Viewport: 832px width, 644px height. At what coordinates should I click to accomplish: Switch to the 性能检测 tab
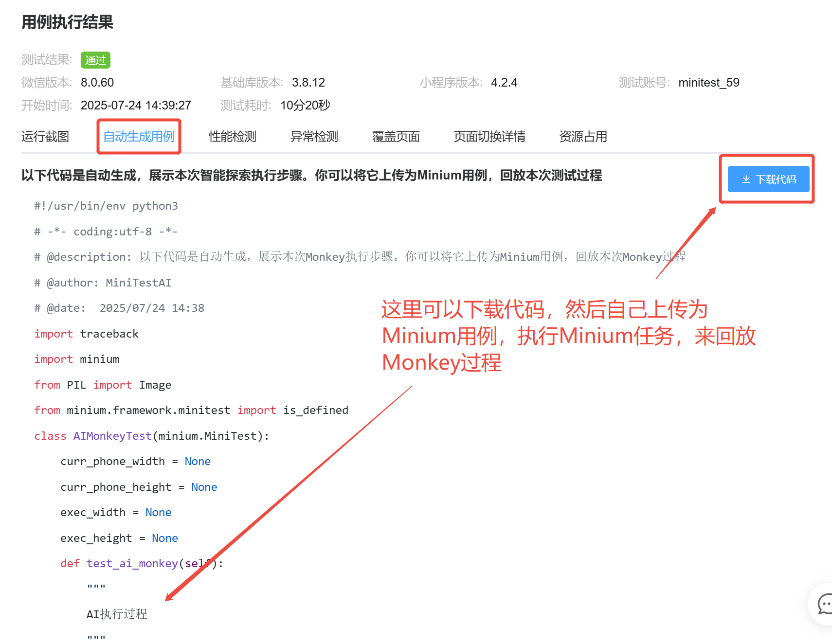tap(233, 137)
